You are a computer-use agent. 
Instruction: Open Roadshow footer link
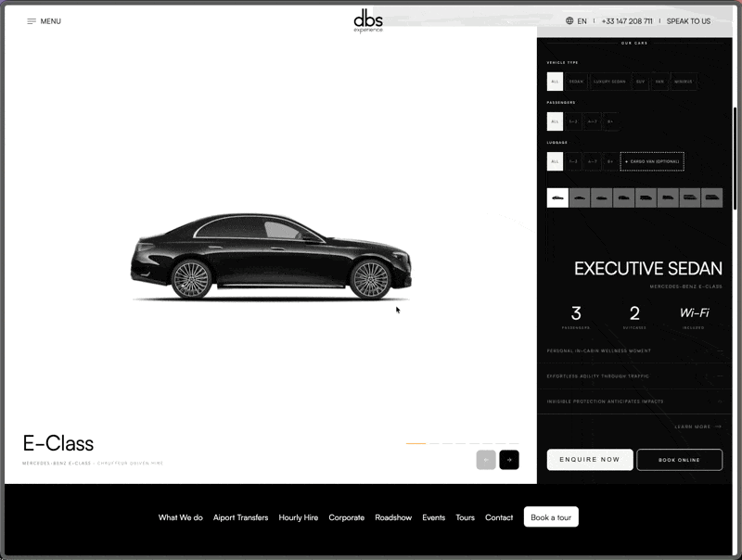(393, 517)
